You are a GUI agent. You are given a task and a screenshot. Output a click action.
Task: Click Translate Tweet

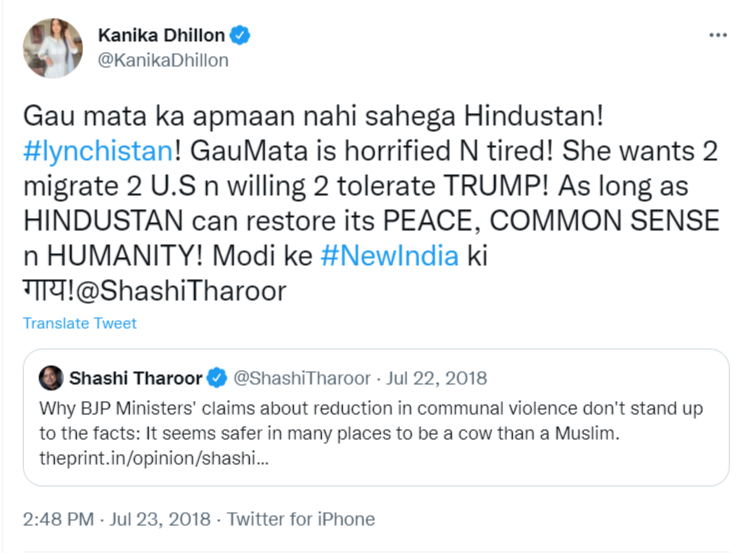[x=80, y=323]
